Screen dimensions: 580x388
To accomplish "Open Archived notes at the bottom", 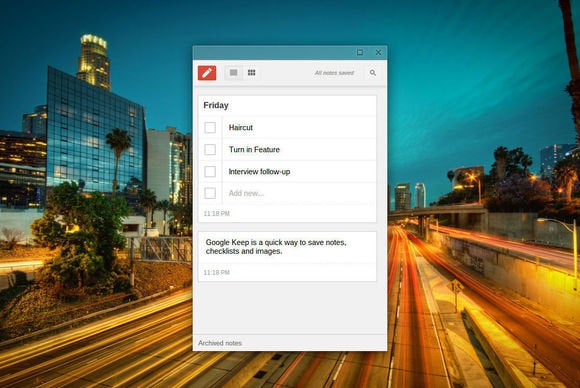I will point(220,343).
